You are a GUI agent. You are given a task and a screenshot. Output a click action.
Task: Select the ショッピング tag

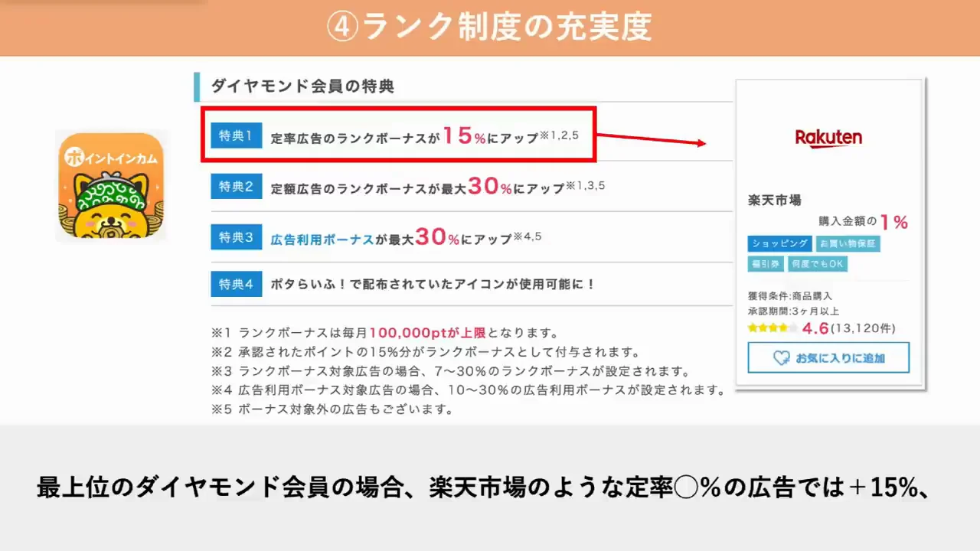779,243
